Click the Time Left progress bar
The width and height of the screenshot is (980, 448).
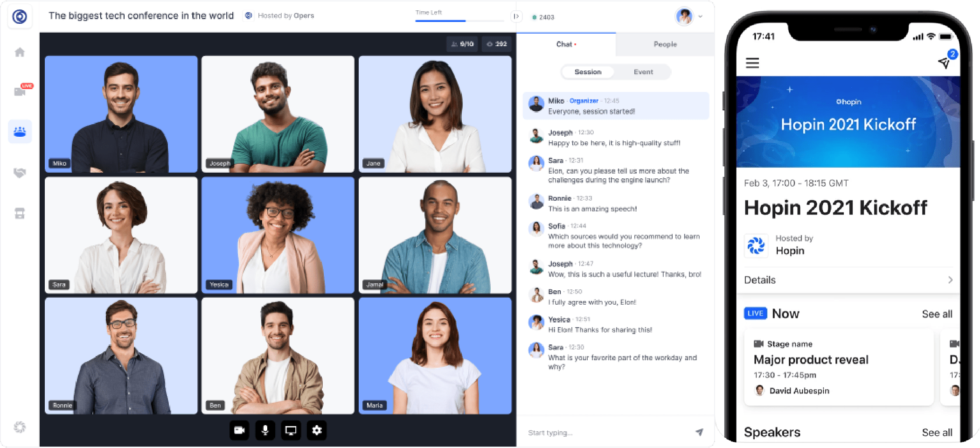tap(459, 21)
